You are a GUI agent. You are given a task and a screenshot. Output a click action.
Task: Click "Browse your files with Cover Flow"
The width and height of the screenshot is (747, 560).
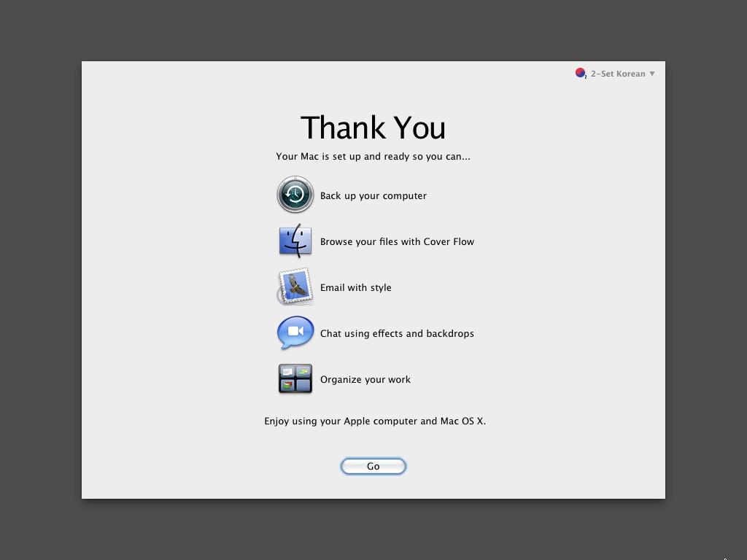pos(397,241)
